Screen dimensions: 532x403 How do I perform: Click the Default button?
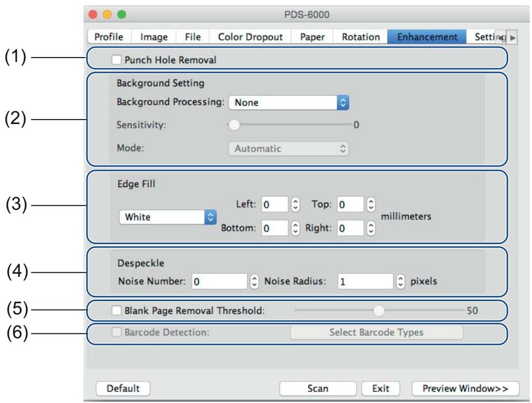click(x=123, y=389)
